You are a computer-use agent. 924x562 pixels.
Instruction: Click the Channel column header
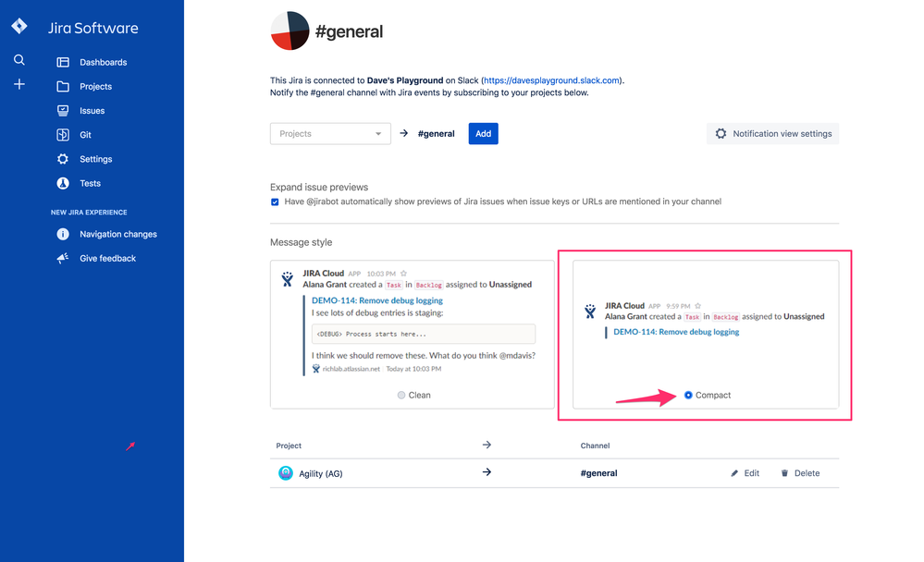pyautogui.click(x=595, y=446)
